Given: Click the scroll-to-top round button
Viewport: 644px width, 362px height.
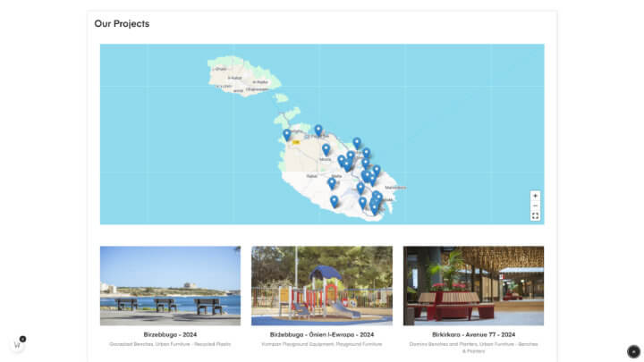Looking at the screenshot, I should click(x=633, y=351).
